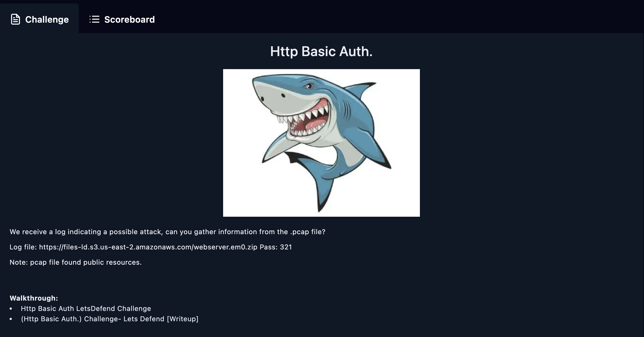Click the 'Note: pcap file found' line
644x337 pixels.
pyautogui.click(x=76, y=262)
